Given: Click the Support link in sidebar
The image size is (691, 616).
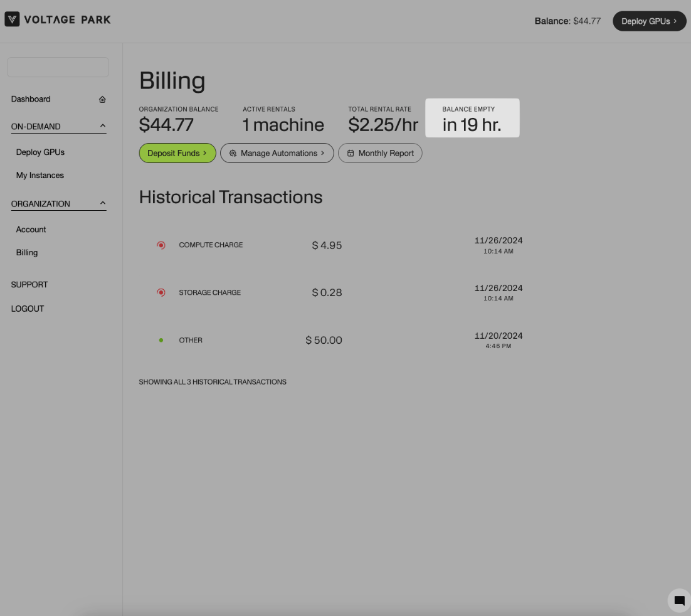Looking at the screenshot, I should 29,285.
